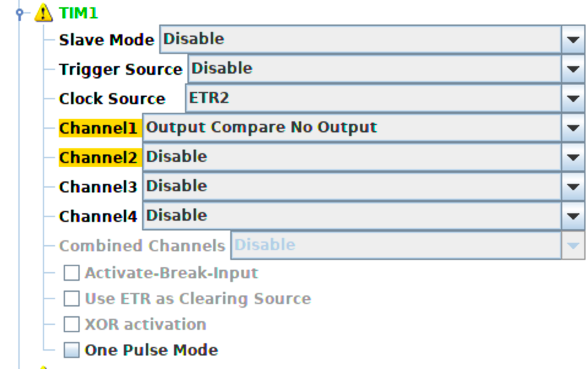
Task: Click the Combined Channels dropdown arrow
Action: click(573, 246)
